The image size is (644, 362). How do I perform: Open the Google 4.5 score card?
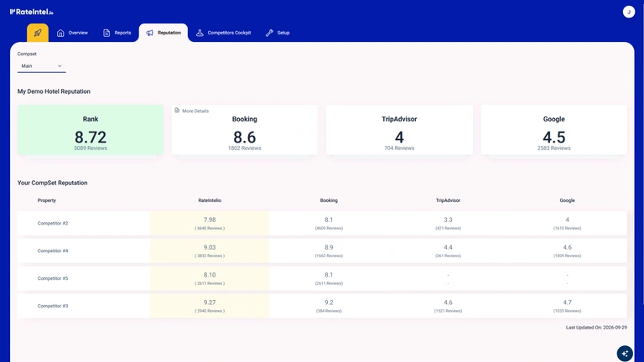[x=553, y=130]
